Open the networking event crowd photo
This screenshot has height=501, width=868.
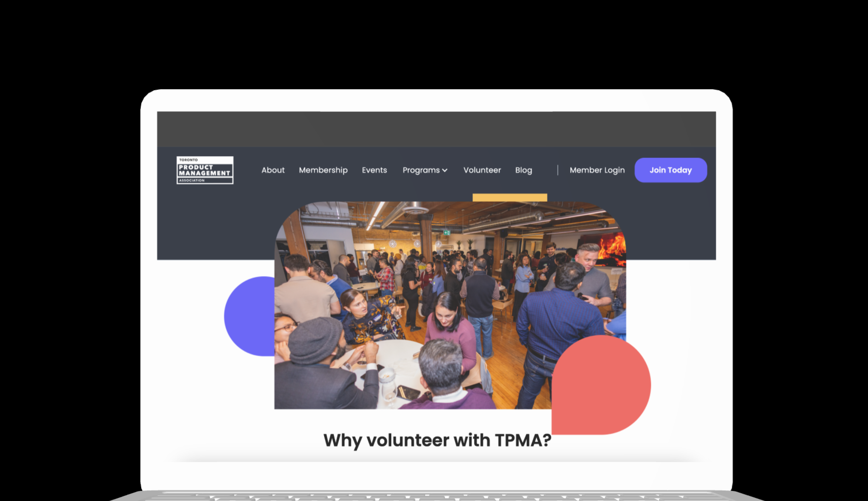point(450,305)
